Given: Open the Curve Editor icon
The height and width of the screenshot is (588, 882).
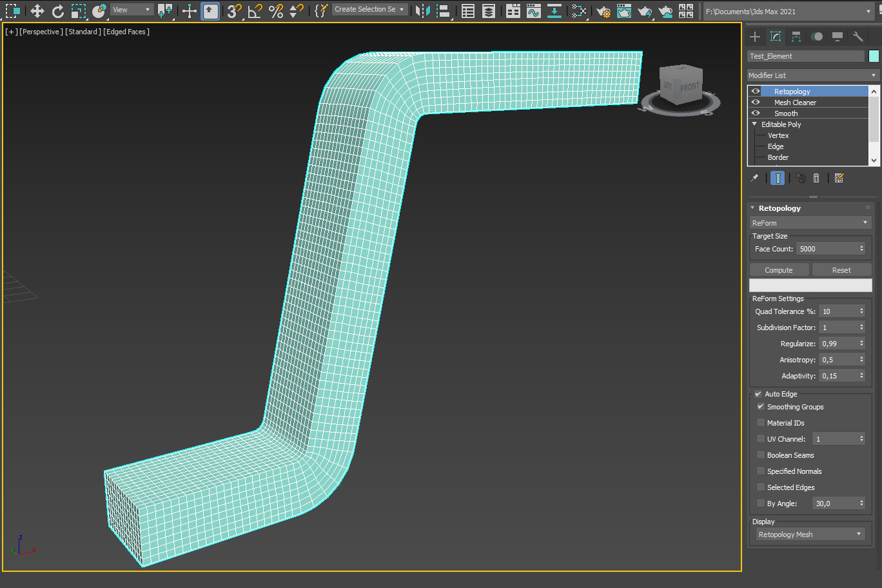Looking at the screenshot, I should (x=533, y=11).
